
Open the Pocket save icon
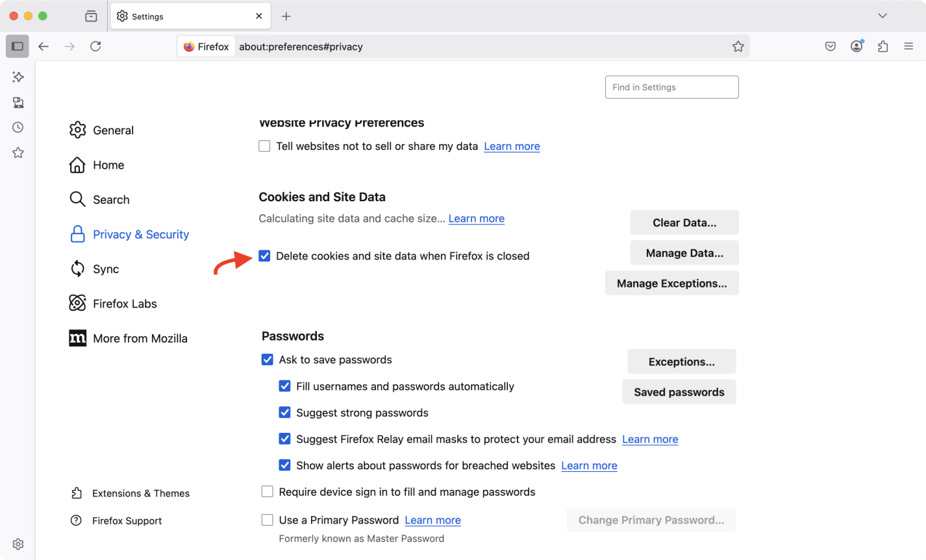(830, 47)
